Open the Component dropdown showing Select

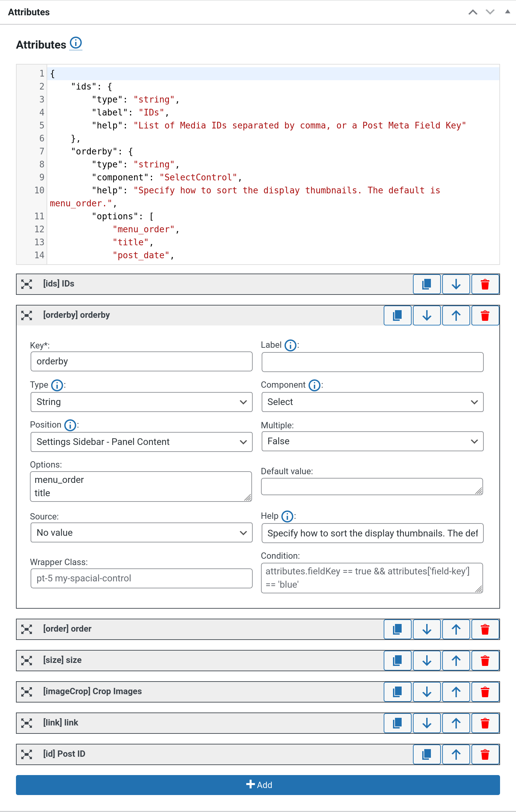[x=372, y=402]
